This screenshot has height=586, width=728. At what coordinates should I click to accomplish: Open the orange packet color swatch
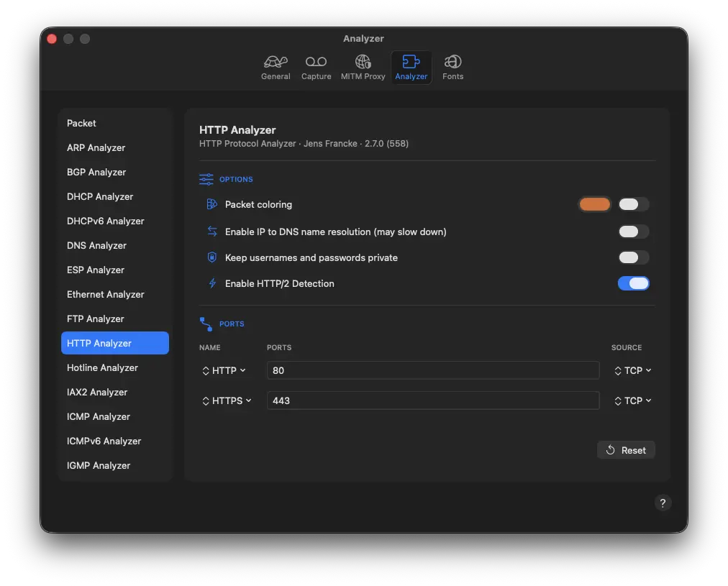click(594, 204)
